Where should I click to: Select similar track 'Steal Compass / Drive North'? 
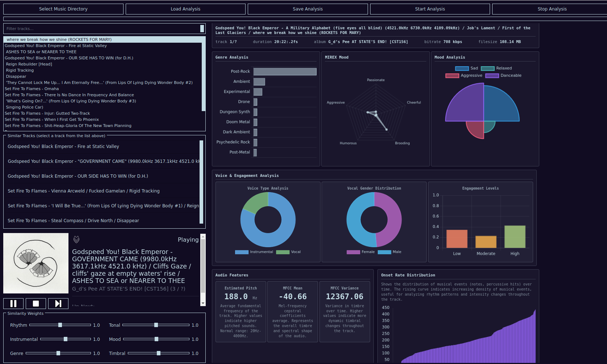102,221
